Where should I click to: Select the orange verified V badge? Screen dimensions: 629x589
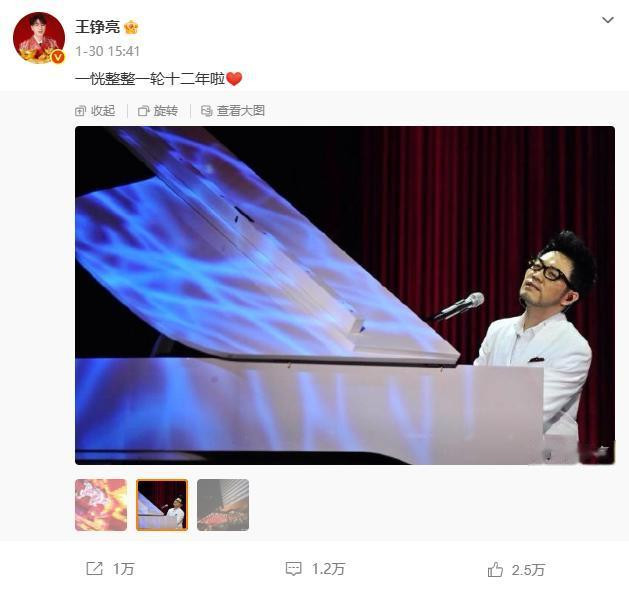point(58,57)
